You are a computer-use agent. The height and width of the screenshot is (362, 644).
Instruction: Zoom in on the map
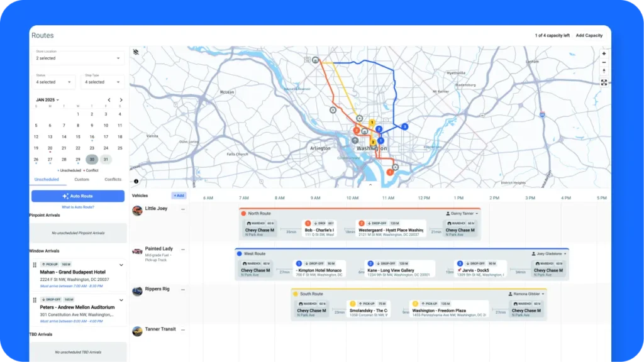[x=604, y=53]
